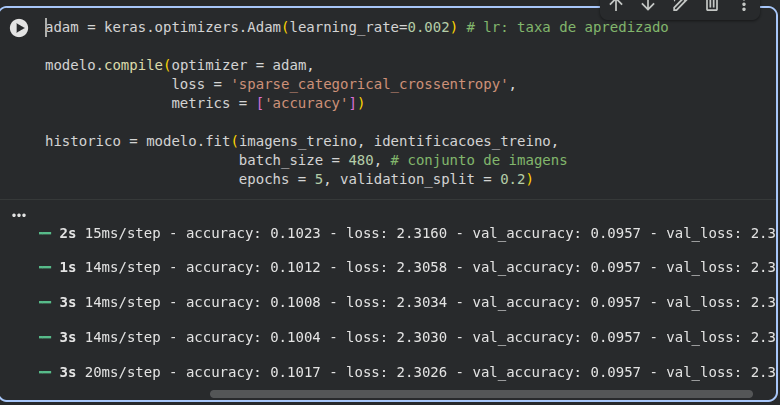Open the output options ellipsis
Viewport: 780px width, 405px height.
point(18,215)
